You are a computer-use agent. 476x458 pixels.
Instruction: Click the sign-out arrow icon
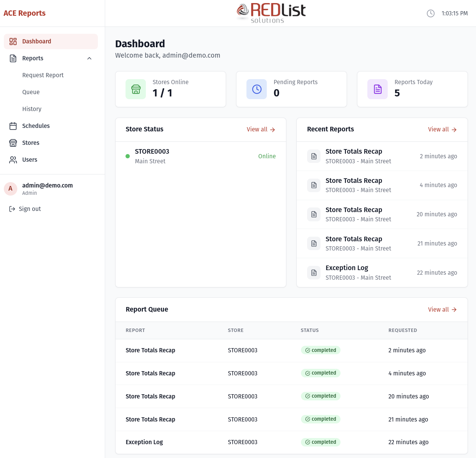(12, 209)
